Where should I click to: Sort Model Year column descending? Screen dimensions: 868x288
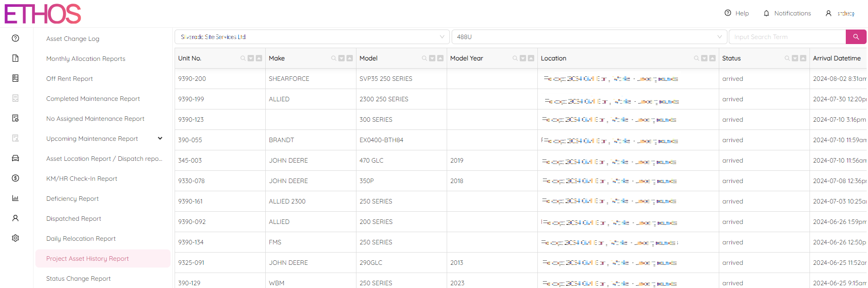pyautogui.click(x=523, y=58)
